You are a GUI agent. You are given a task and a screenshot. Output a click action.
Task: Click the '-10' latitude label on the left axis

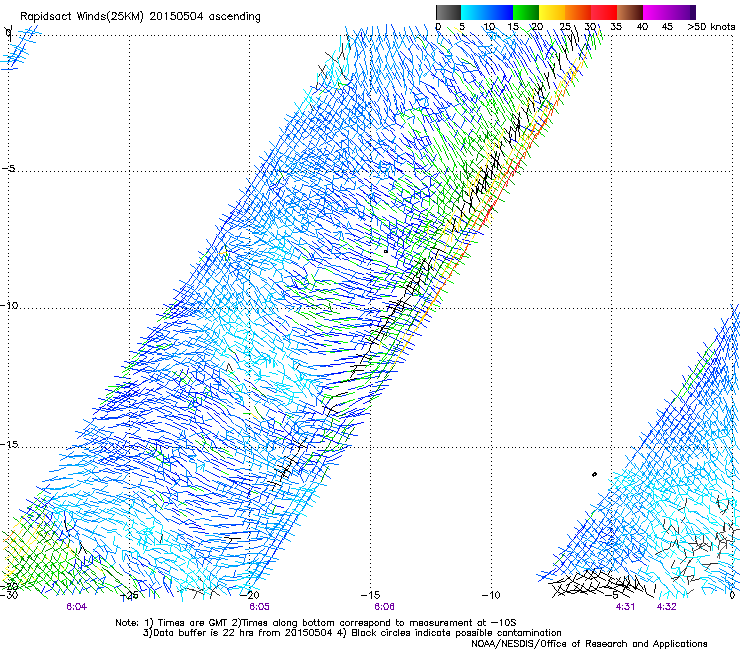[9, 305]
